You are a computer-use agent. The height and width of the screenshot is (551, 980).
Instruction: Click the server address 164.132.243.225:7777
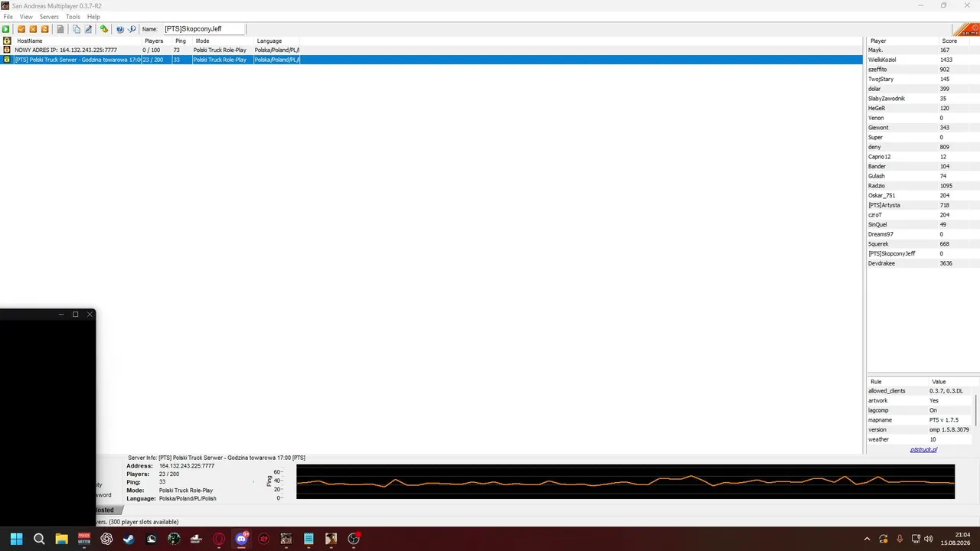pos(187,466)
